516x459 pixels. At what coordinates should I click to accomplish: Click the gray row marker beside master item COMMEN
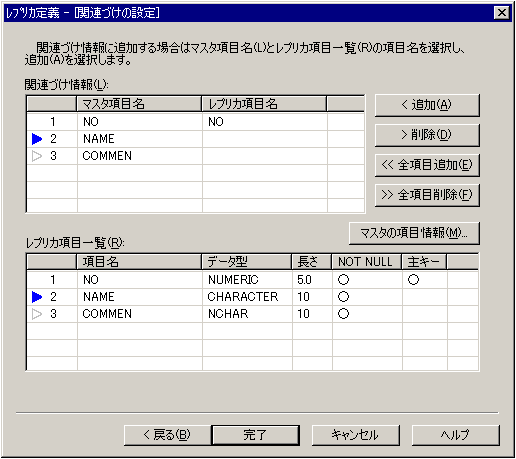[37, 156]
